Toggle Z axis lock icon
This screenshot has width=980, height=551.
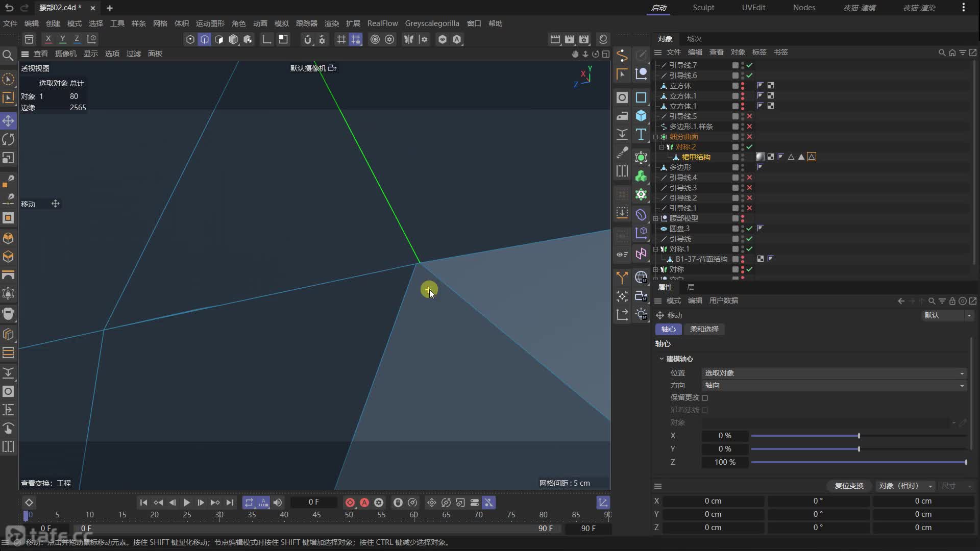point(77,39)
